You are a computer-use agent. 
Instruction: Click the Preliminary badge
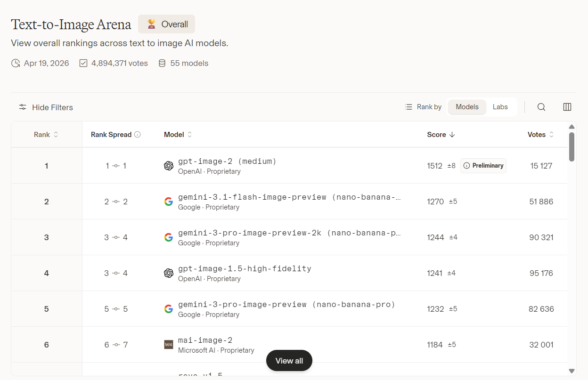pos(483,166)
